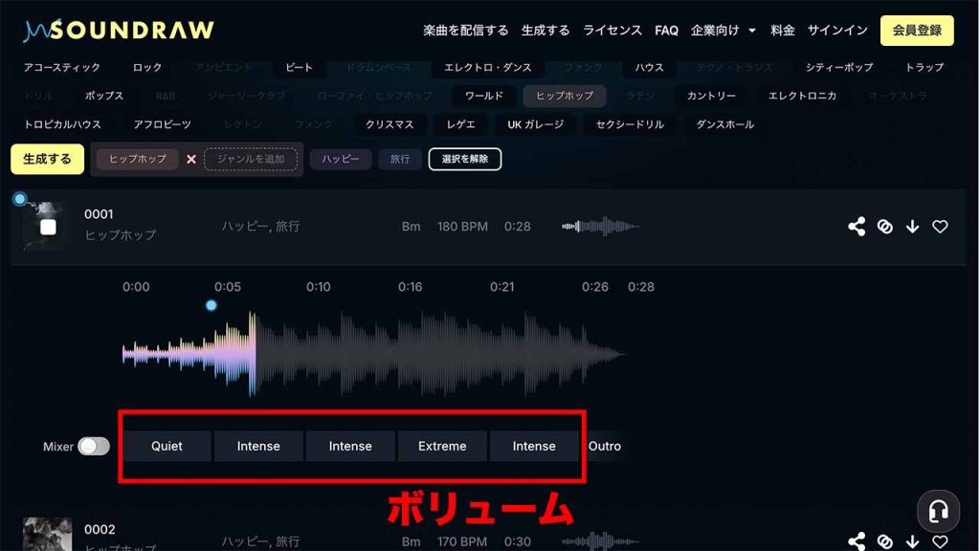Select エレクトロ・ダンス genre
The image size is (980, 551).
[487, 68]
